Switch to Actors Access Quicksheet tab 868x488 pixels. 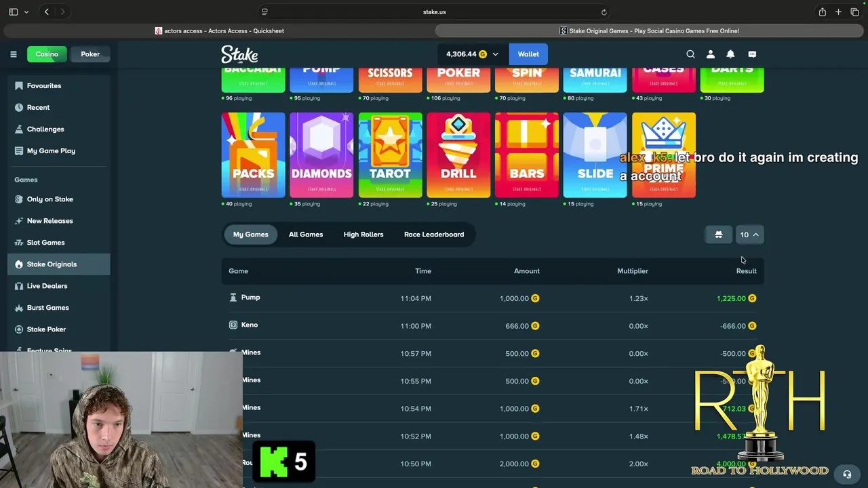point(219,31)
